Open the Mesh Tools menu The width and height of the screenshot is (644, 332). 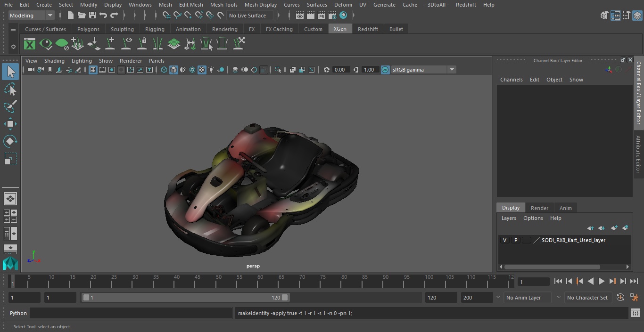(x=224, y=5)
